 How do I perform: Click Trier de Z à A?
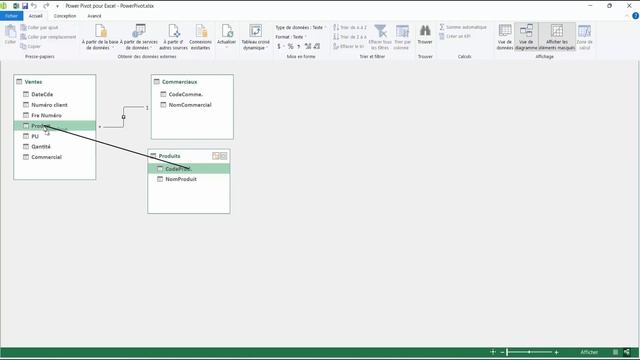350,37
